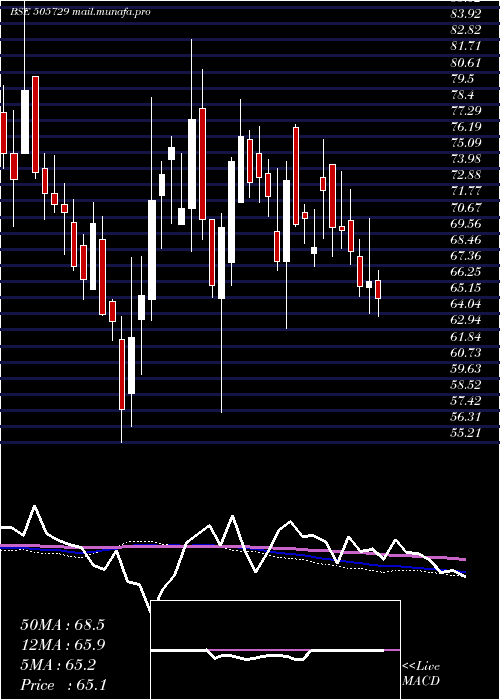Viewport: 500px width, 700px height.
Task: Select the 55.21 price axis label
Action: point(466,433)
